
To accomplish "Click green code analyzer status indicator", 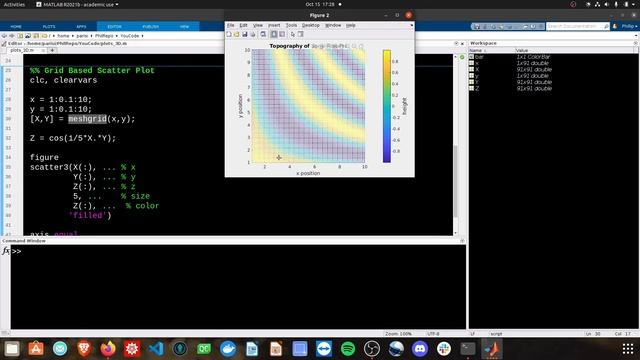I will pyautogui.click(x=462, y=57).
